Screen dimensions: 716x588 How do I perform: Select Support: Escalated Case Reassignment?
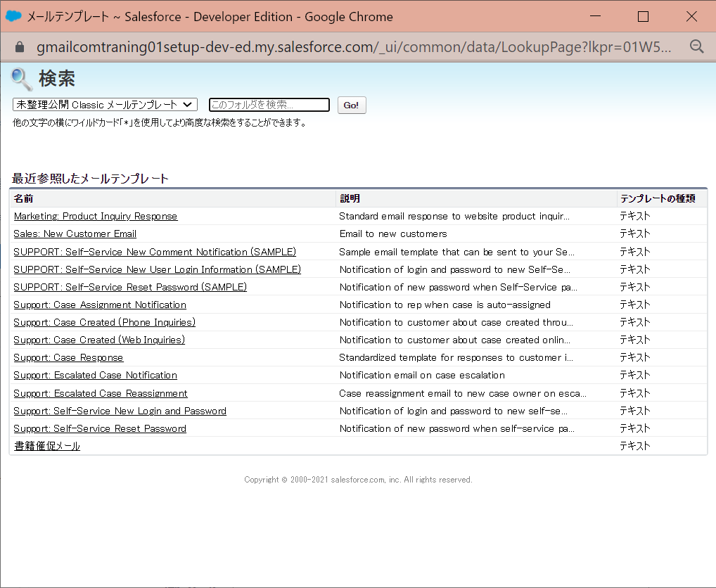(101, 393)
